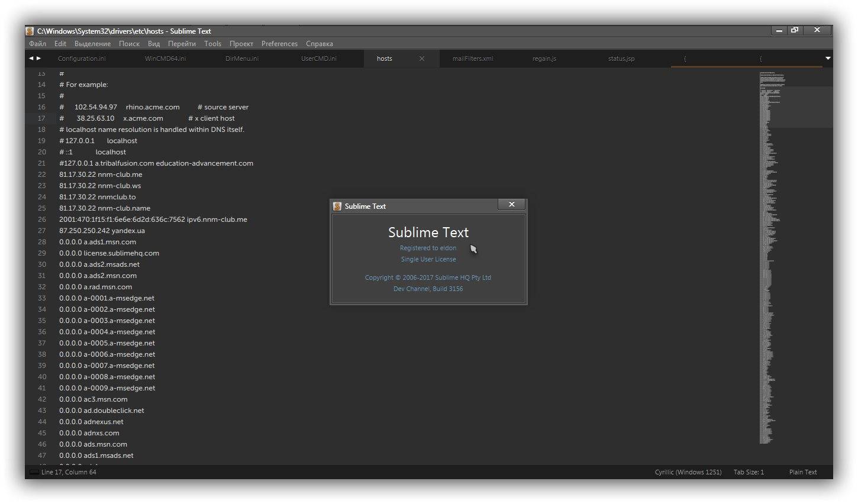Switch to the mailFilters.xml tab

click(x=472, y=59)
